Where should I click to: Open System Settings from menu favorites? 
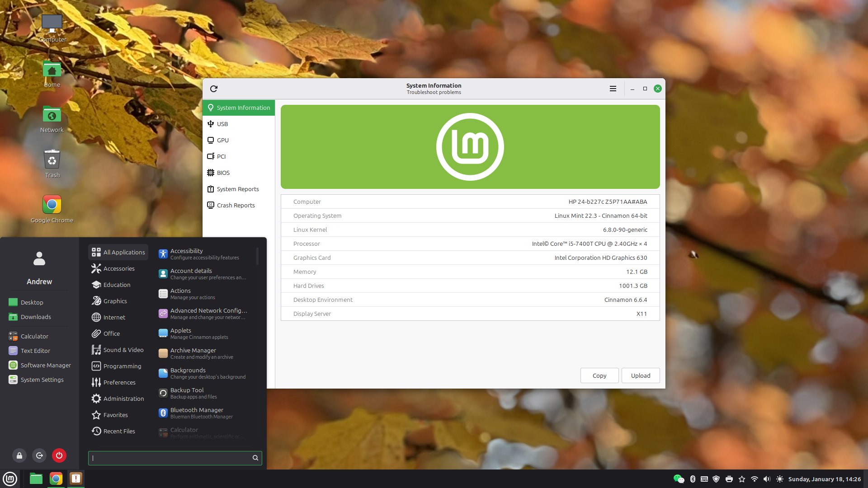[x=39, y=380]
